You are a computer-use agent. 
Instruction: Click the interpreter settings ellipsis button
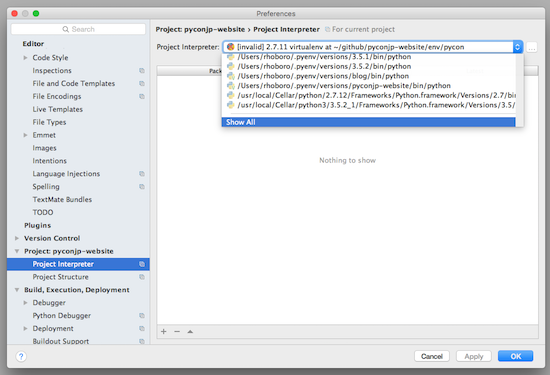pyautogui.click(x=532, y=47)
